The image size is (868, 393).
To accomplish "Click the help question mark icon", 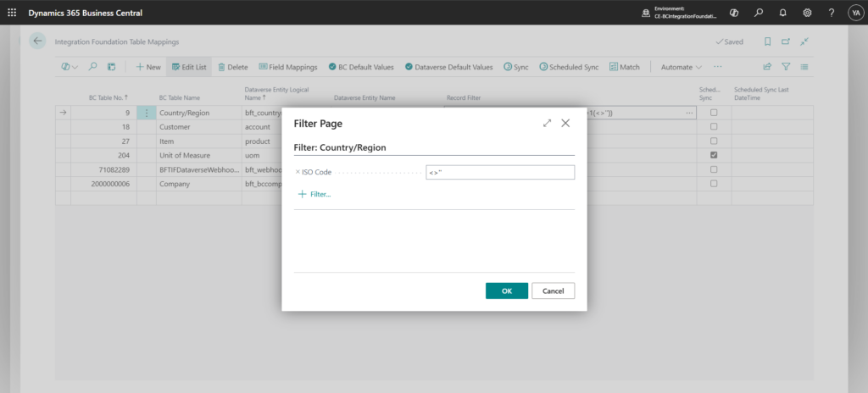I will pyautogui.click(x=831, y=13).
